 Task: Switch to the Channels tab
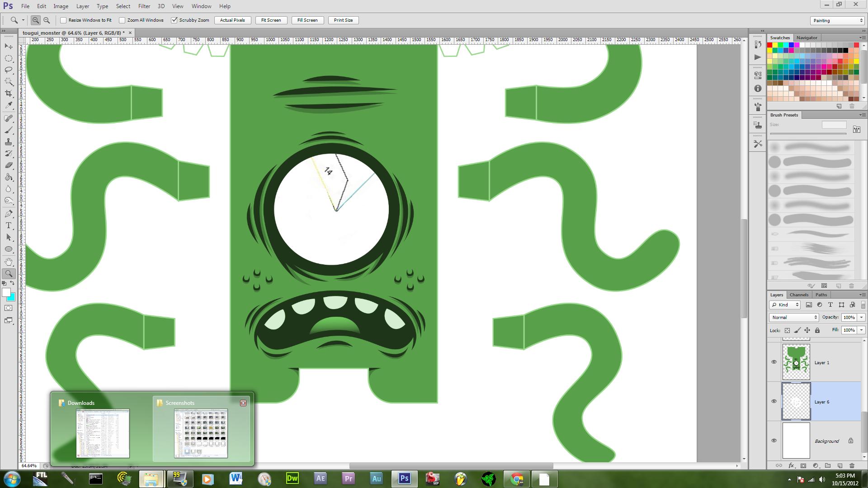[x=799, y=295]
